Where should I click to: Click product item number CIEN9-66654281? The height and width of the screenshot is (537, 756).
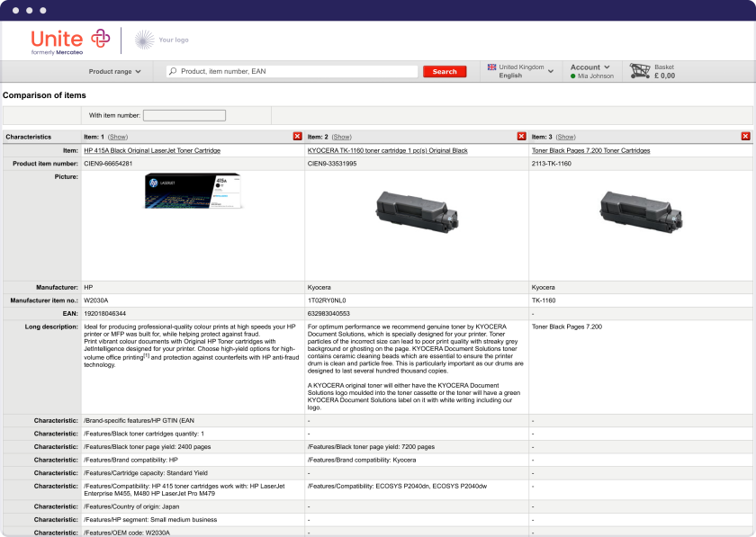(108, 164)
